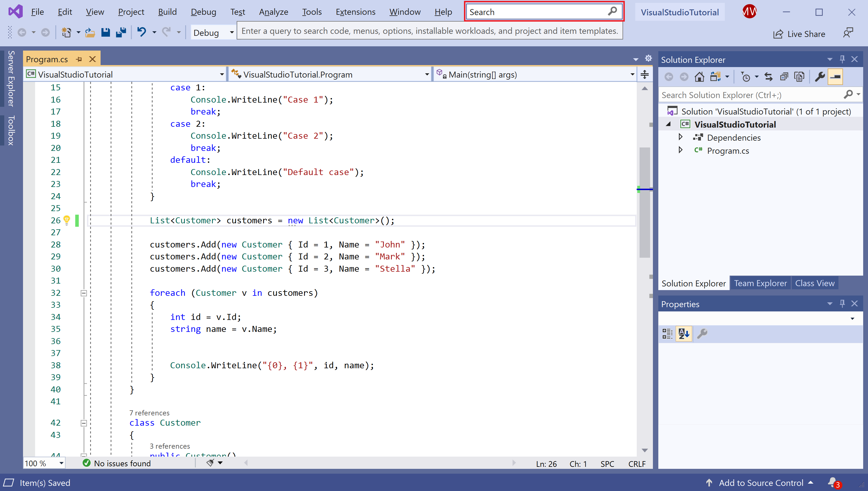The image size is (868, 491).
Task: Open the Debug configuration dropdown
Action: point(232,33)
